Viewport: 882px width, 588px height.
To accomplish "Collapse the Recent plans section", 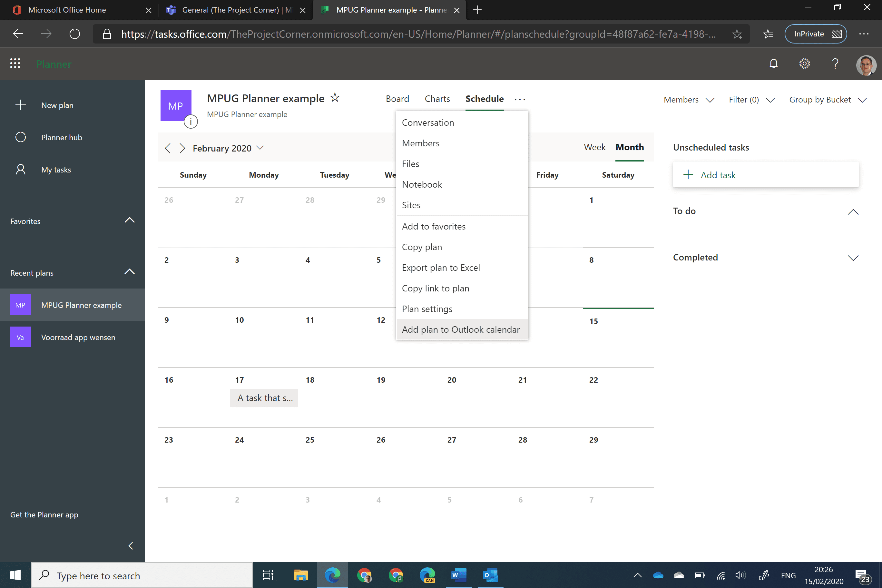I will pos(129,272).
